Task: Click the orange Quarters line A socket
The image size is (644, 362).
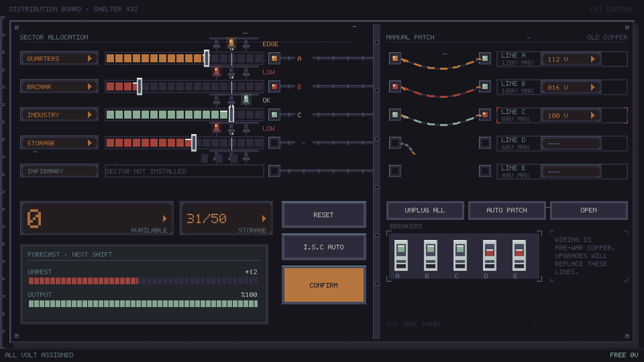Action: coord(274,59)
